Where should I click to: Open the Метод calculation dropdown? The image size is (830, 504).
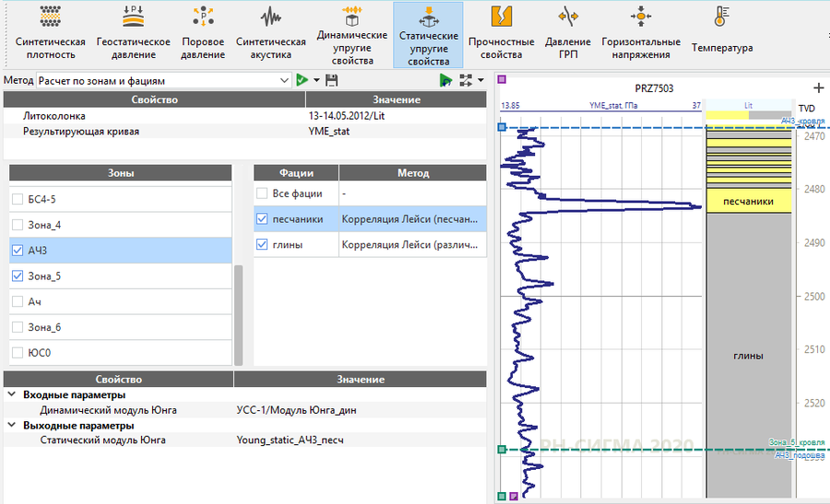point(284,81)
